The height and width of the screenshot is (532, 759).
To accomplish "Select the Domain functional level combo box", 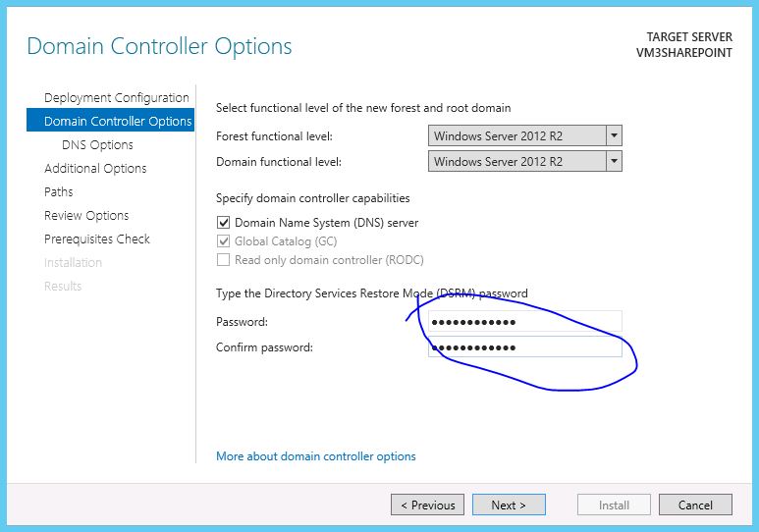I will click(x=524, y=161).
